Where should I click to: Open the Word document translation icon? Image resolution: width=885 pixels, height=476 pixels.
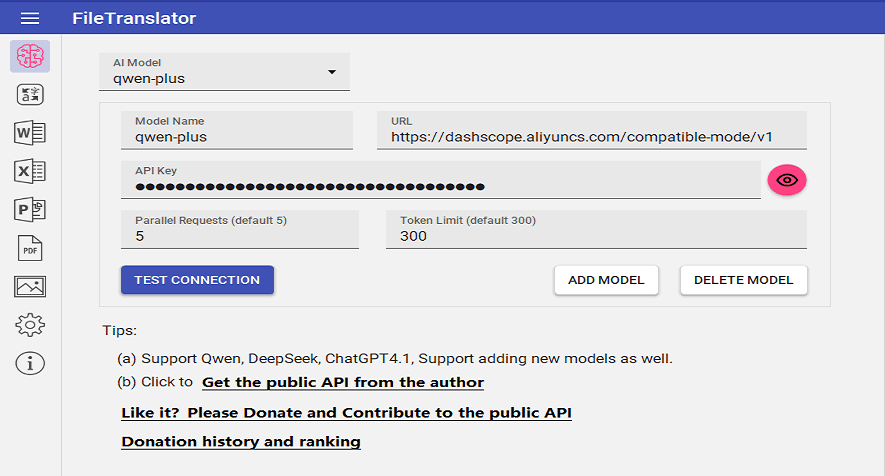click(30, 133)
